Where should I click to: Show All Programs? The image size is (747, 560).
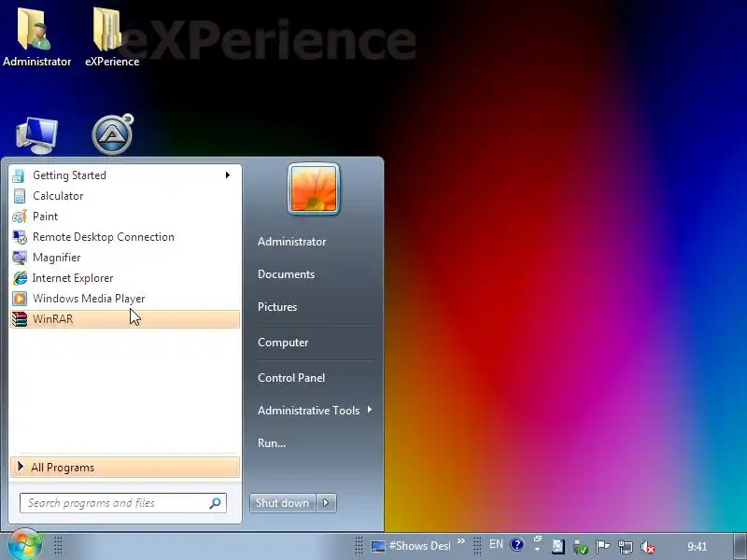point(125,468)
